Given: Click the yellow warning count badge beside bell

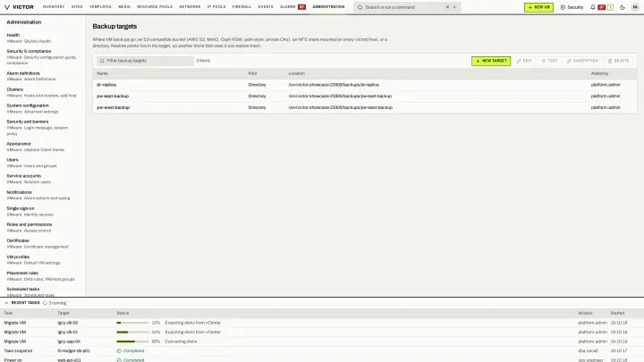Looking at the screenshot, I should [x=610, y=7].
